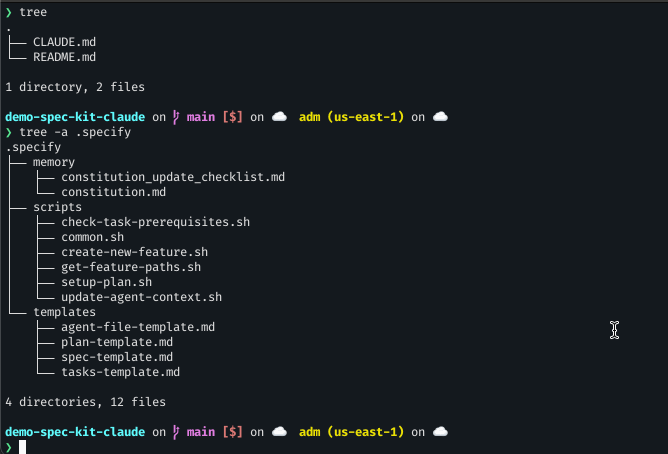Click common.sh filename
The height and width of the screenshot is (454, 668).
92,237
